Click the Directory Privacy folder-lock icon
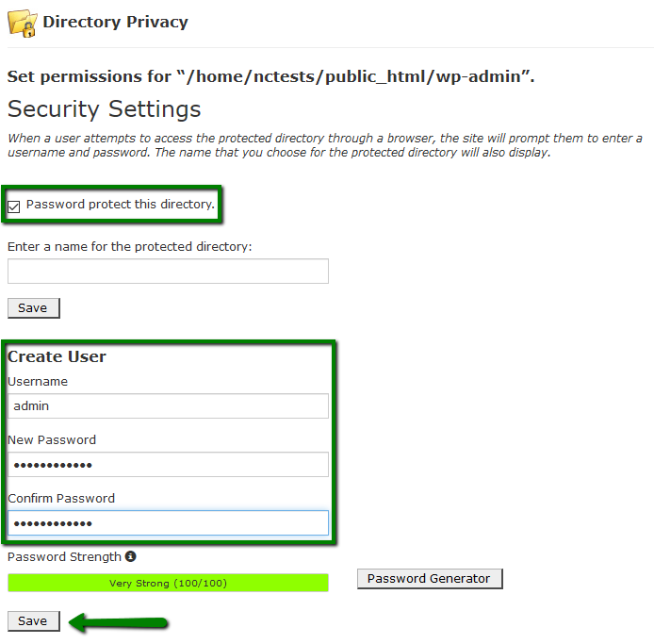The image size is (654, 644). click(23, 24)
